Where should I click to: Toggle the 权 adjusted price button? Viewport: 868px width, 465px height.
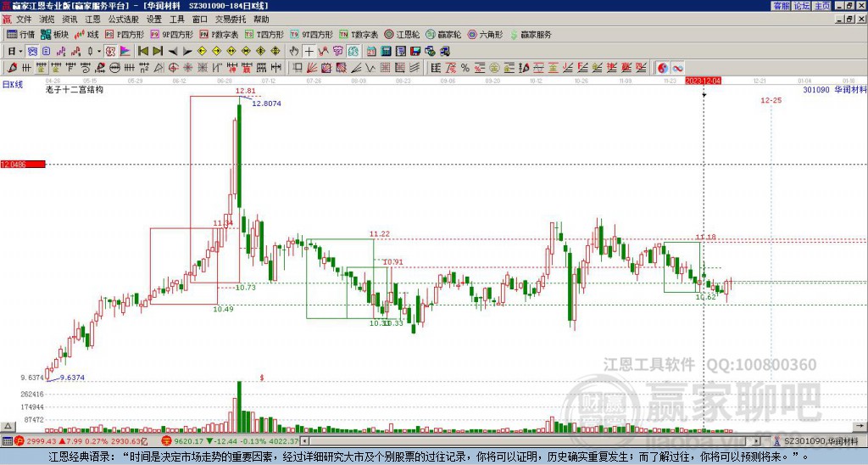click(111, 52)
